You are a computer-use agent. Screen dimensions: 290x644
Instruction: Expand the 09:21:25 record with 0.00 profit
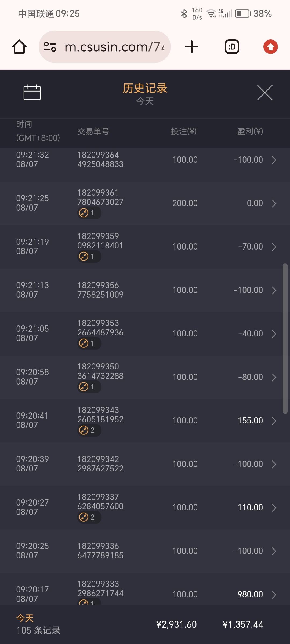[x=274, y=203]
